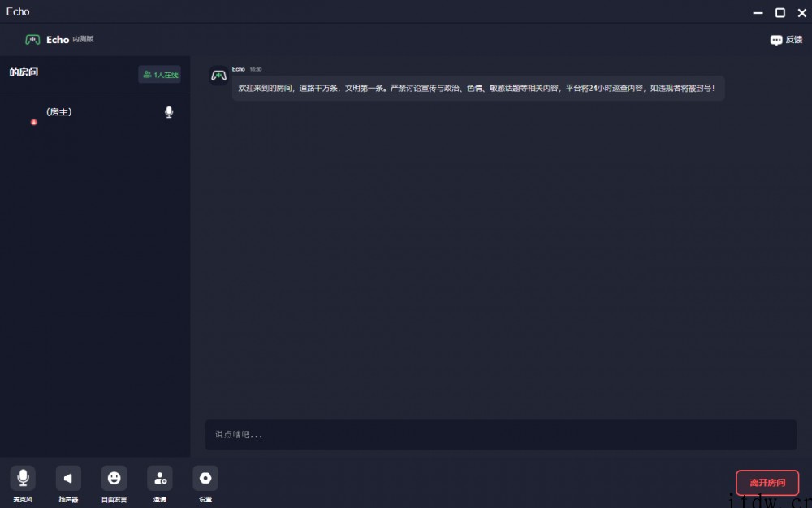Click the room owner's microphone icon
This screenshot has width=812, height=508.
coord(169,112)
